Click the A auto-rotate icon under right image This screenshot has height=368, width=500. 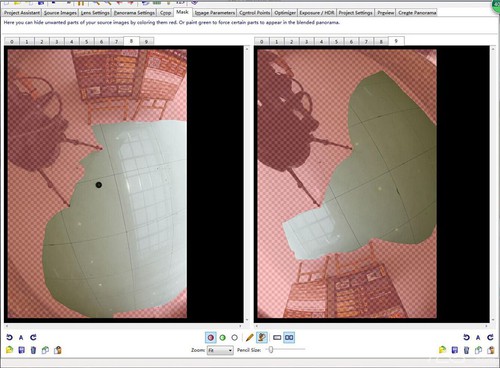(x=478, y=337)
